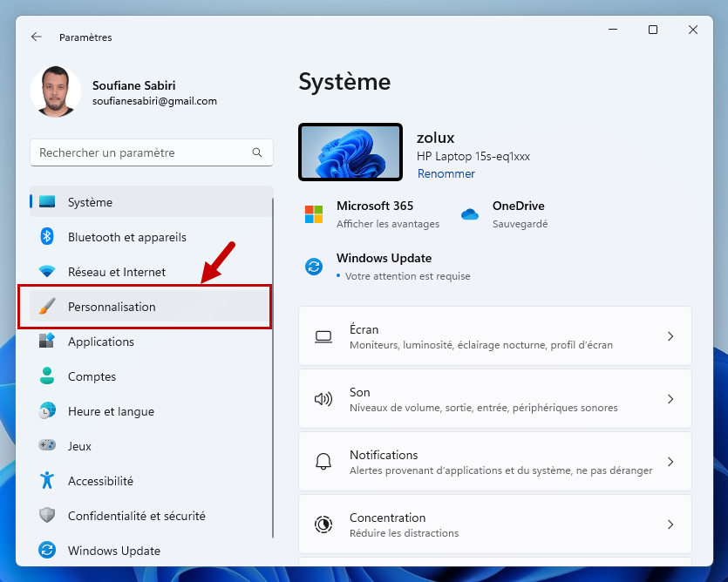Maximize the Paramètres window

653,30
